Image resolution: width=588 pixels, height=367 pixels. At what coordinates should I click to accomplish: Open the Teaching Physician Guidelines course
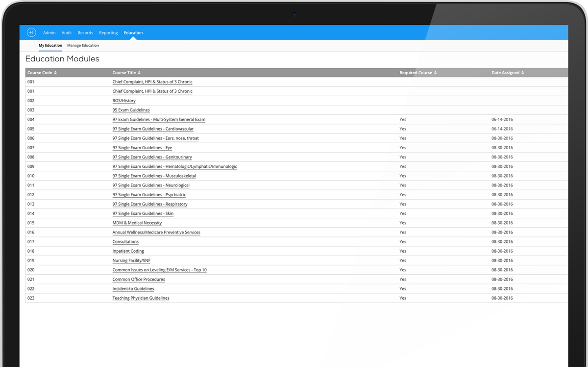pos(141,298)
